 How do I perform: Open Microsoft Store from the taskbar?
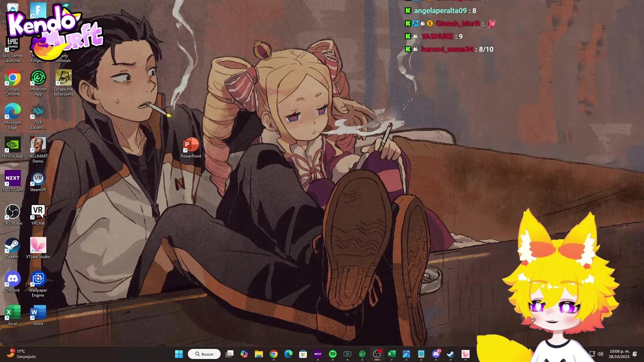(x=303, y=354)
